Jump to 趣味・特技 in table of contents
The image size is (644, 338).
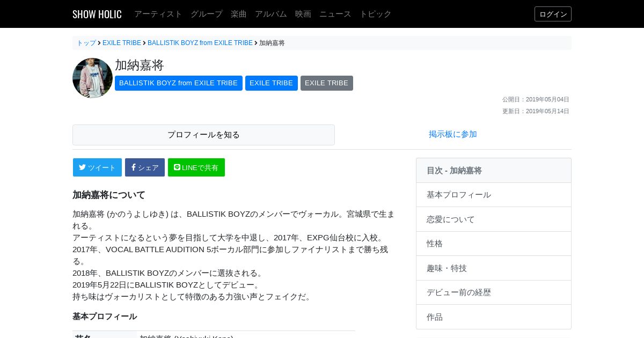click(x=494, y=268)
